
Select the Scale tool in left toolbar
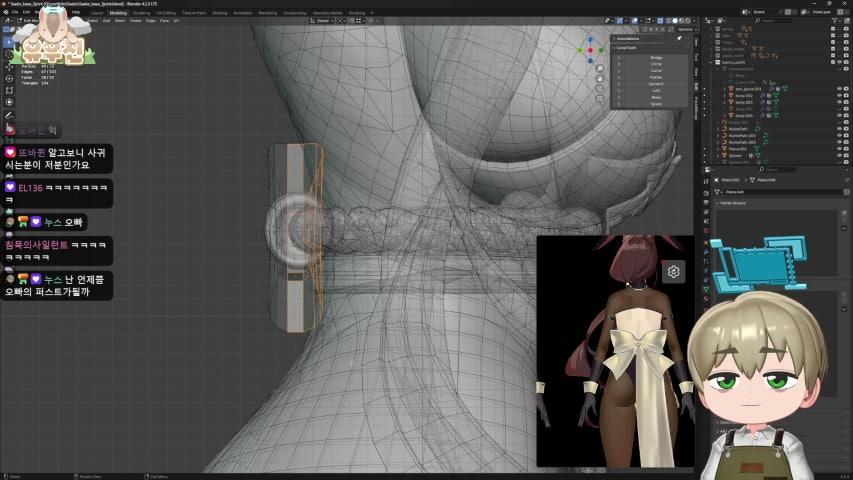(x=9, y=90)
